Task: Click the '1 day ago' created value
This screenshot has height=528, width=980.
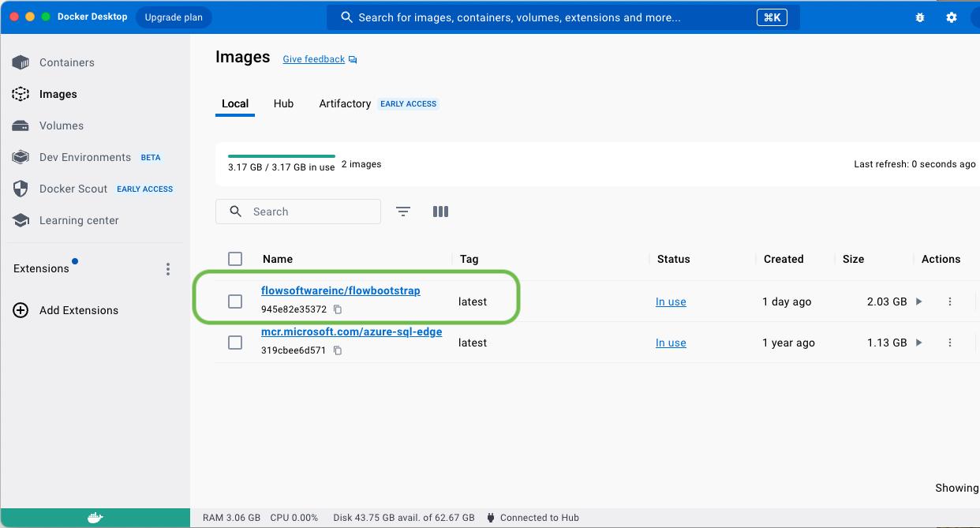Action: tap(787, 301)
